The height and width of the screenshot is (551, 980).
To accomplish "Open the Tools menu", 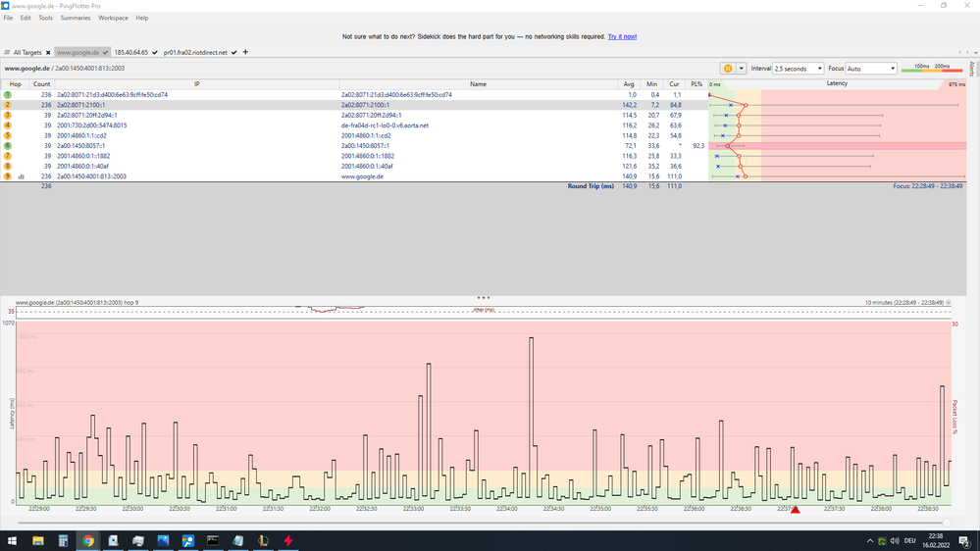I will pyautogui.click(x=46, y=18).
